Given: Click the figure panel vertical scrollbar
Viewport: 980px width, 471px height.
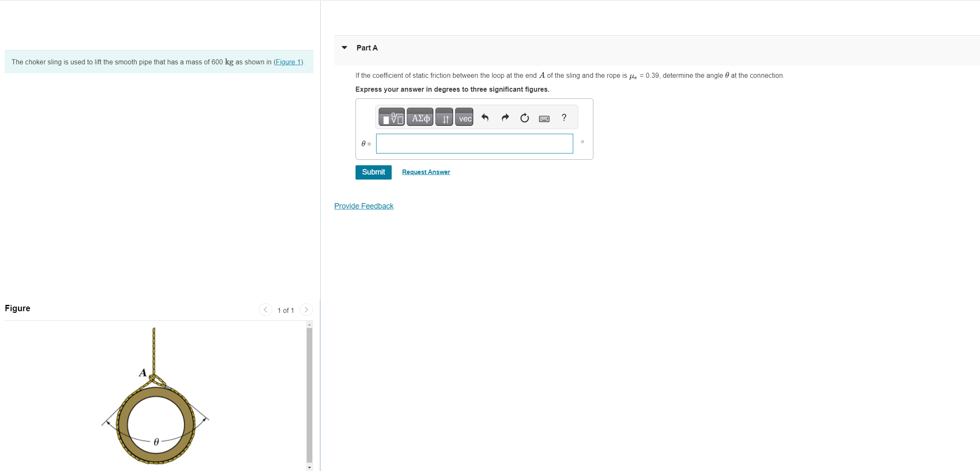Looking at the screenshot, I should point(310,395).
